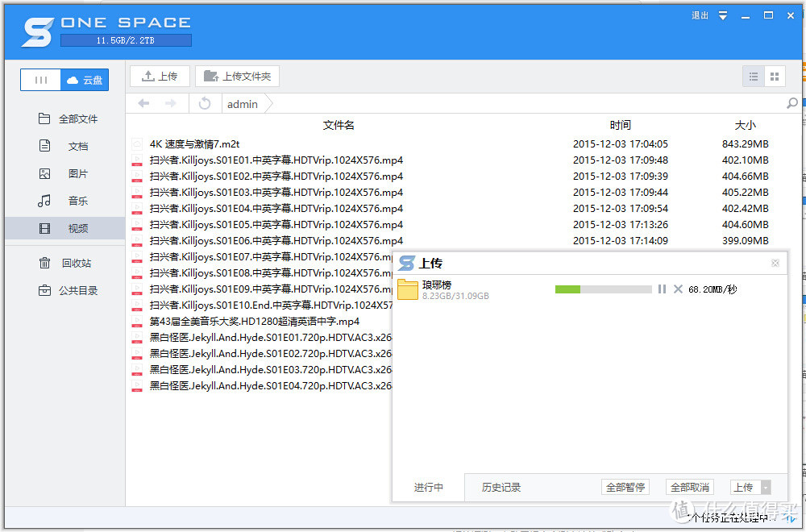Click video icon of Killjoys.S01E01 row
This screenshot has width=806, height=532.
click(137, 160)
